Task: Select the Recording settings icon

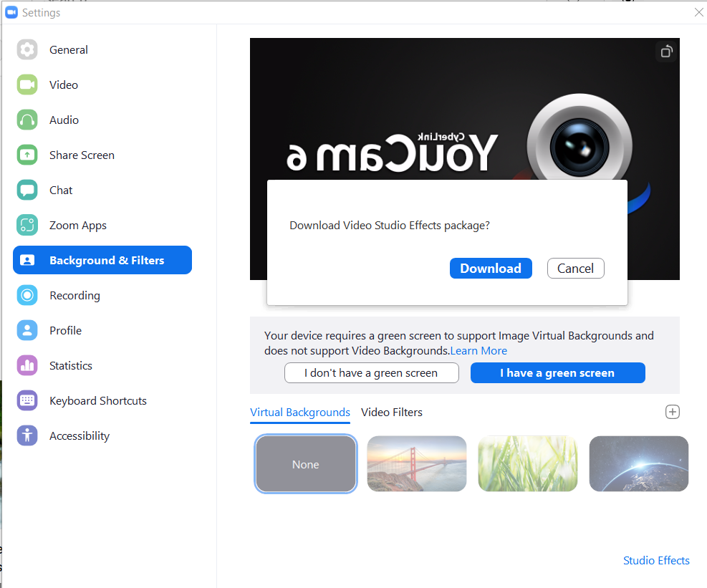Action: click(27, 295)
